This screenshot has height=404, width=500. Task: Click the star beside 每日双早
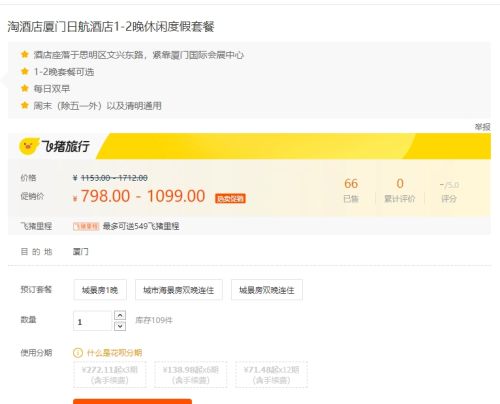[24, 88]
